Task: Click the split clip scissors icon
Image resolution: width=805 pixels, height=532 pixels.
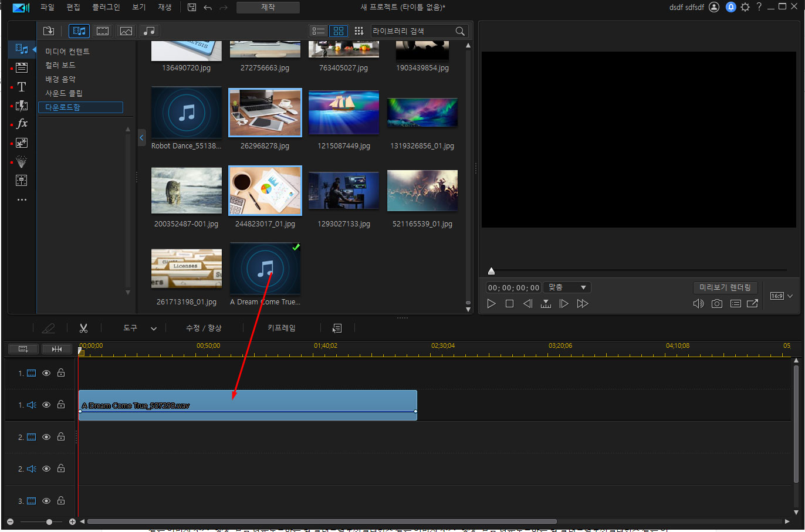Action: 83,328
